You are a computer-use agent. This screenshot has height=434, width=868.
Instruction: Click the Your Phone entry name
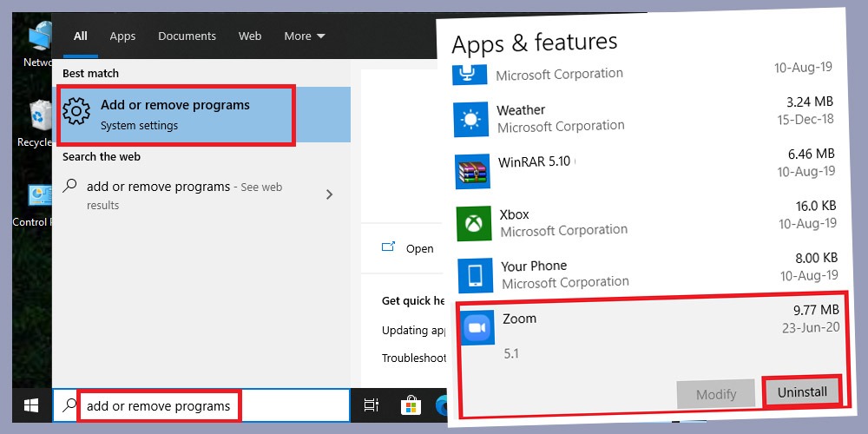534,266
